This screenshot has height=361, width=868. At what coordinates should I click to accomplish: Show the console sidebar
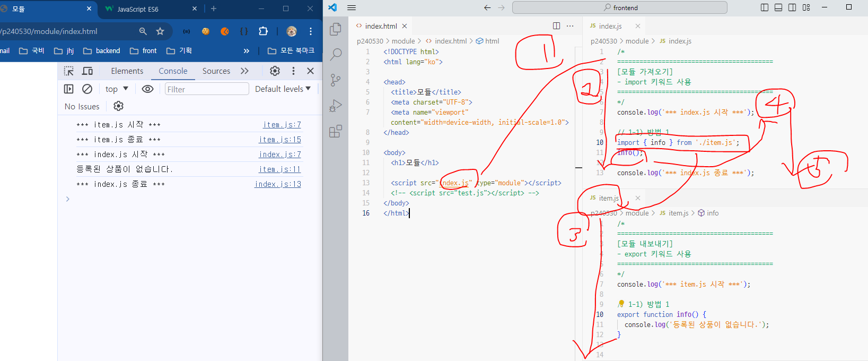69,89
